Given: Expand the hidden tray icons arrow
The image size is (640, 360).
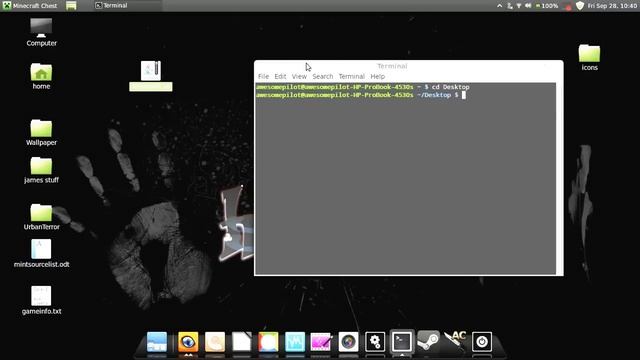Looking at the screenshot, I should tap(500, 6).
